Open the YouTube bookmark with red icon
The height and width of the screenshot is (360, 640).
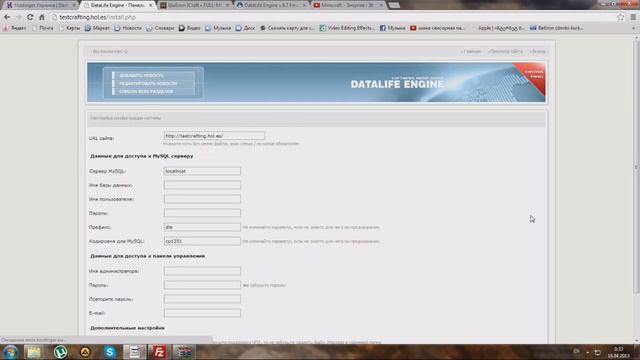438,28
